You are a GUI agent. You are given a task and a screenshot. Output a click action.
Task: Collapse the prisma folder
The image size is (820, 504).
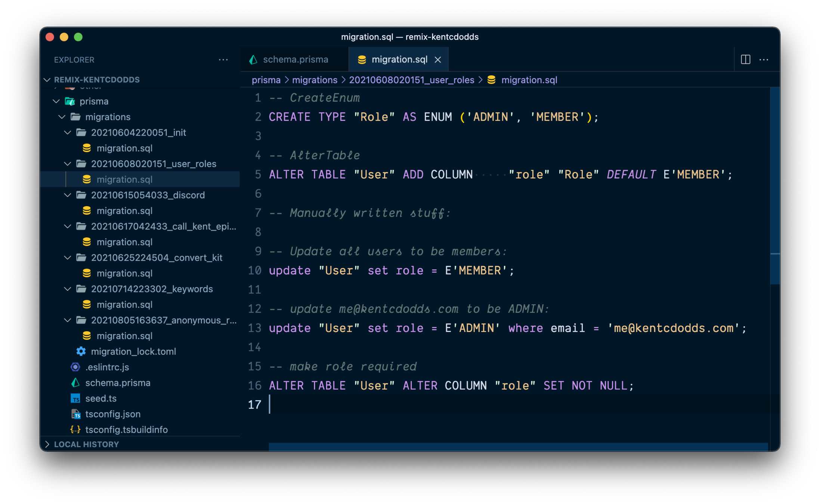[x=56, y=101]
